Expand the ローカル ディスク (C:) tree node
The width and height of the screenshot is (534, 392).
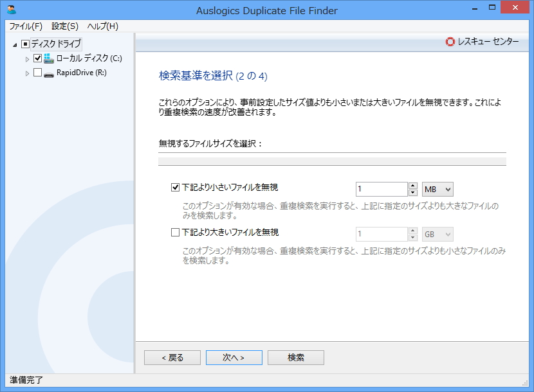27,57
